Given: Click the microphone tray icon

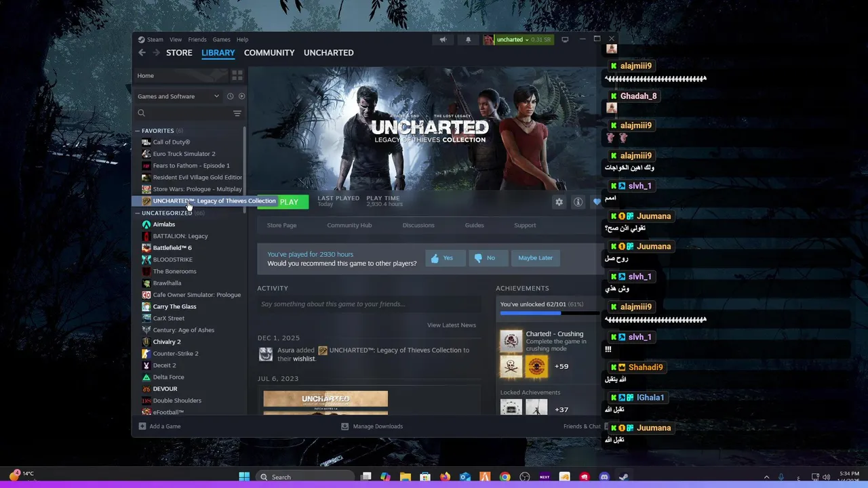Looking at the screenshot, I should pyautogui.click(x=782, y=477).
